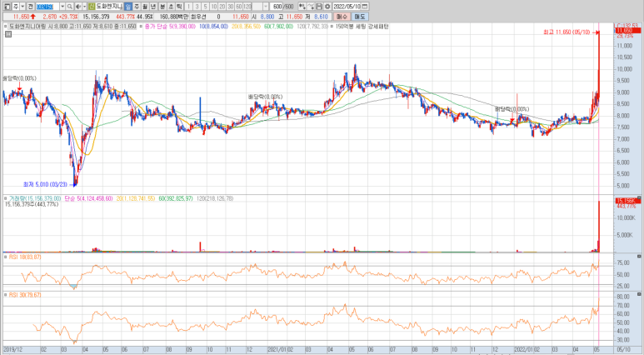The width and height of the screenshot is (644, 355).
Task: Click the 전 button in the toolbar
Action: pyautogui.click(x=30, y=7)
